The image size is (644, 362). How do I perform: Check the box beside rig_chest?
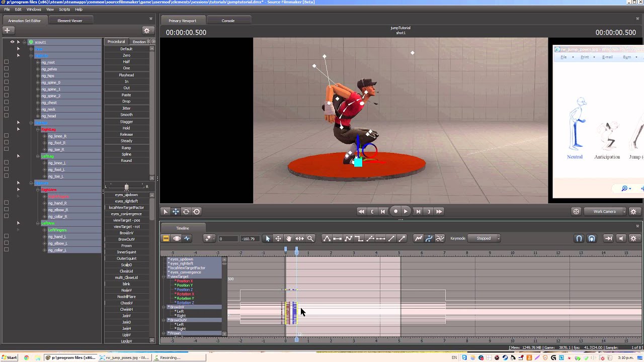point(6,102)
